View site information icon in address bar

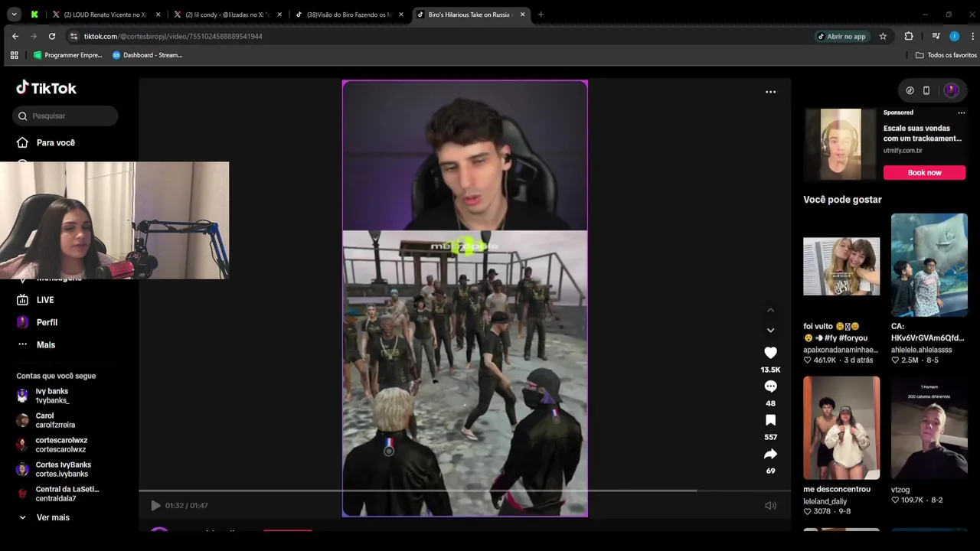pyautogui.click(x=73, y=36)
